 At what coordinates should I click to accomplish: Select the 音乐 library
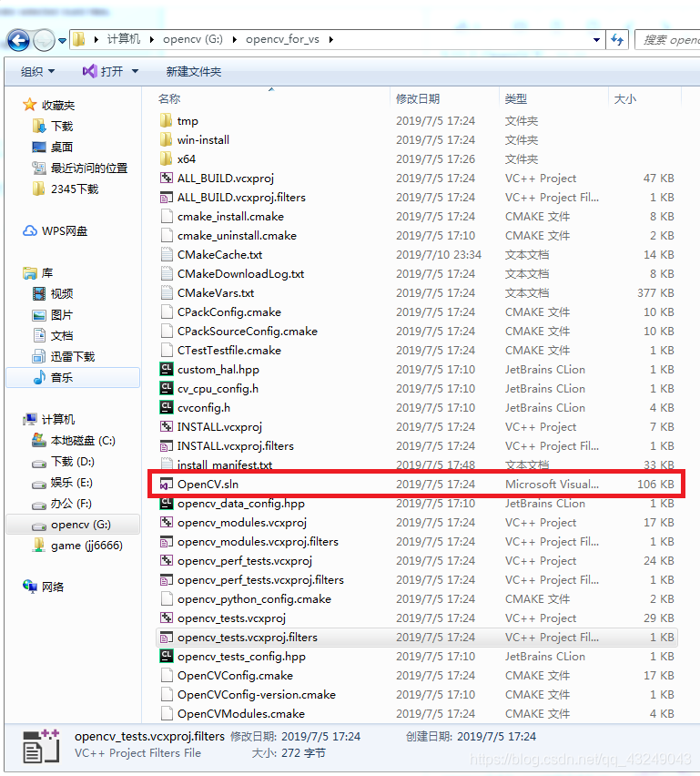(73, 378)
